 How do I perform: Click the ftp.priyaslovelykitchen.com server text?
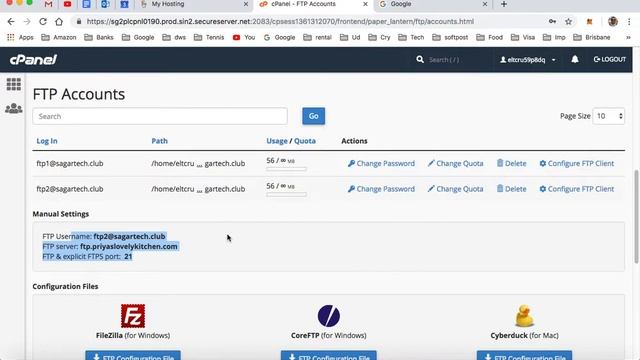tap(129, 247)
